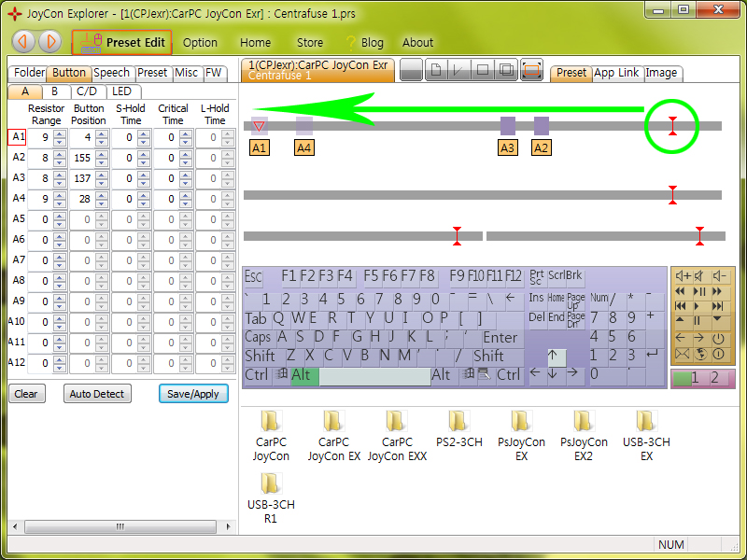The image size is (747, 560).
Task: Decrease the A4 Button Position spinner
Action: [102, 203]
